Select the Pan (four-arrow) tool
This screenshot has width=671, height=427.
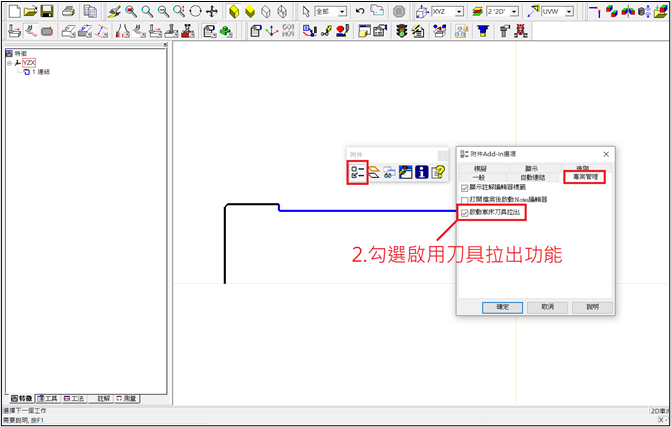(x=212, y=11)
